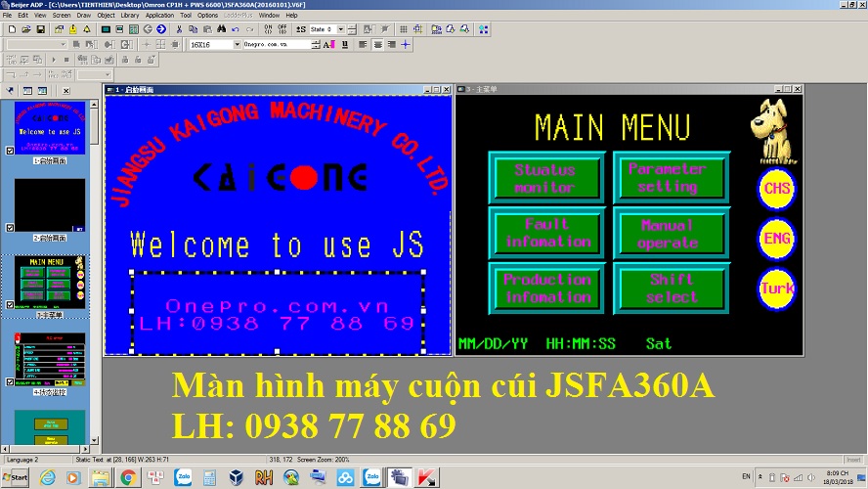Image resolution: width=868 pixels, height=489 pixels.
Task: Copy the selected object using copy icon
Action: click(x=193, y=29)
